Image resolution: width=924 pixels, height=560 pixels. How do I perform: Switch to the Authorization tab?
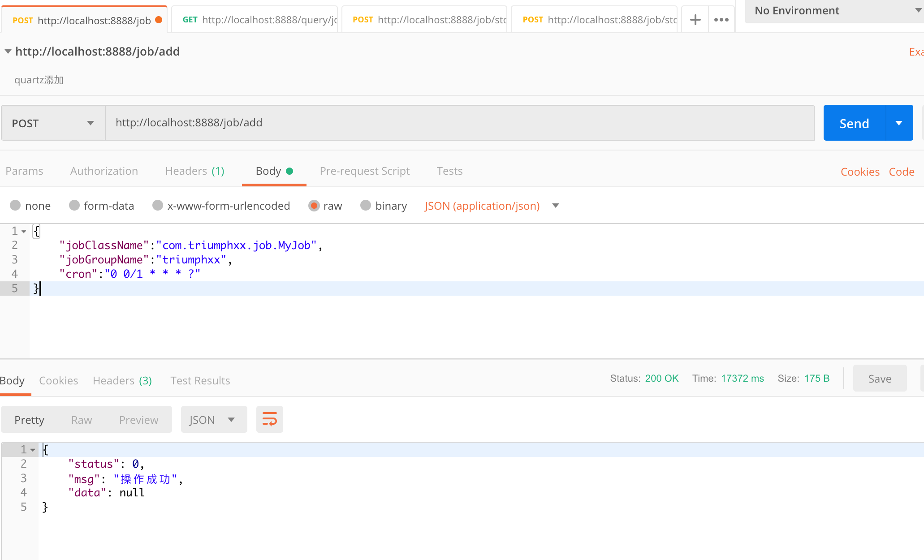coord(104,171)
